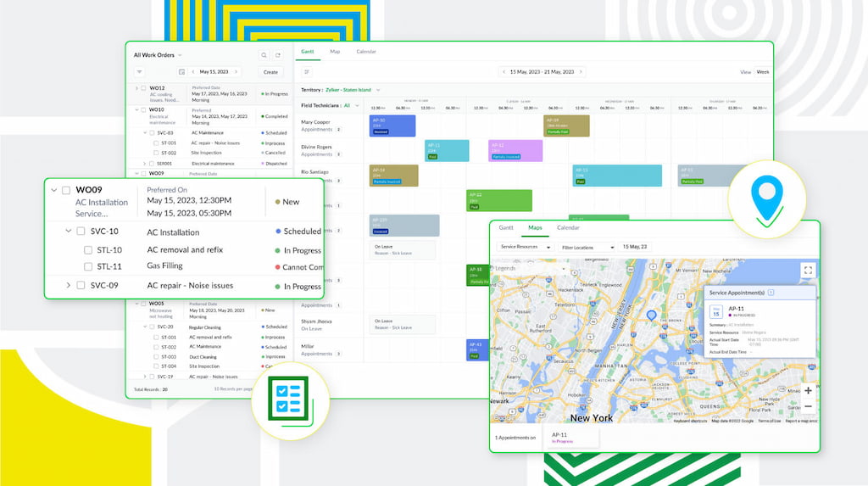868x486 pixels.
Task: Open the All Work Orders dropdown
Action: point(158,55)
